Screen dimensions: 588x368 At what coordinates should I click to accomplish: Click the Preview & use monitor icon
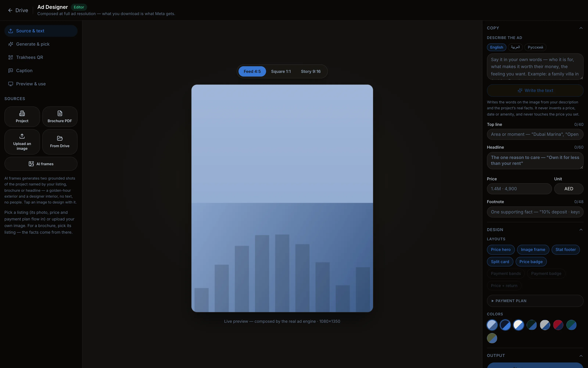pyautogui.click(x=11, y=84)
